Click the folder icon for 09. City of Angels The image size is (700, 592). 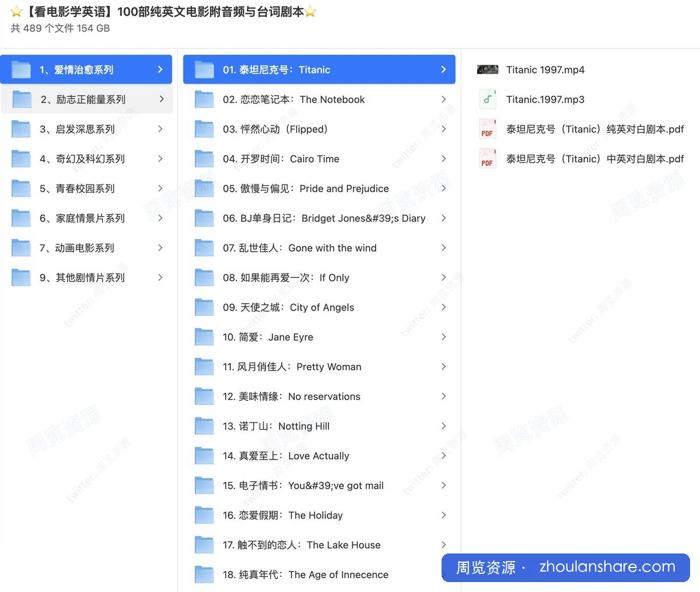[204, 307]
